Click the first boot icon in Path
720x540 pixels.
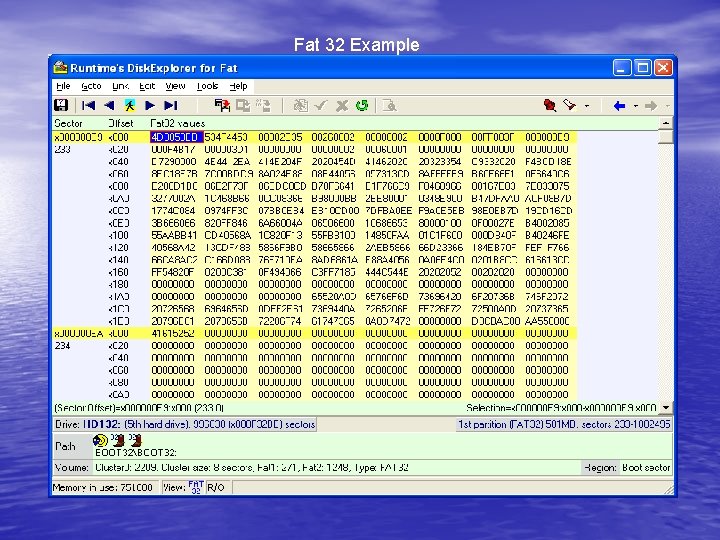(118, 440)
